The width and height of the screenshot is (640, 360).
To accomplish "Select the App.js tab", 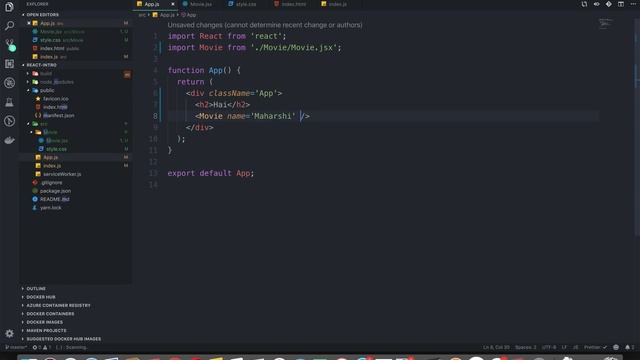I will [151, 4].
